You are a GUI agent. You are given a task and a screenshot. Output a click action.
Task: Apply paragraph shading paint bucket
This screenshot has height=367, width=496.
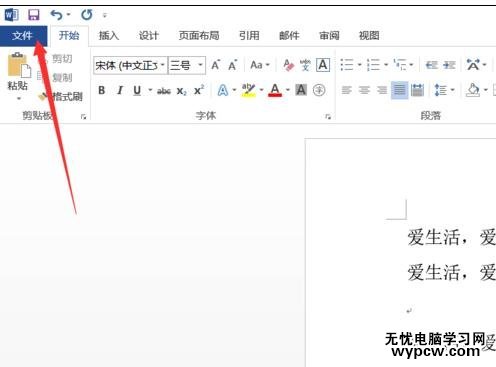click(473, 90)
